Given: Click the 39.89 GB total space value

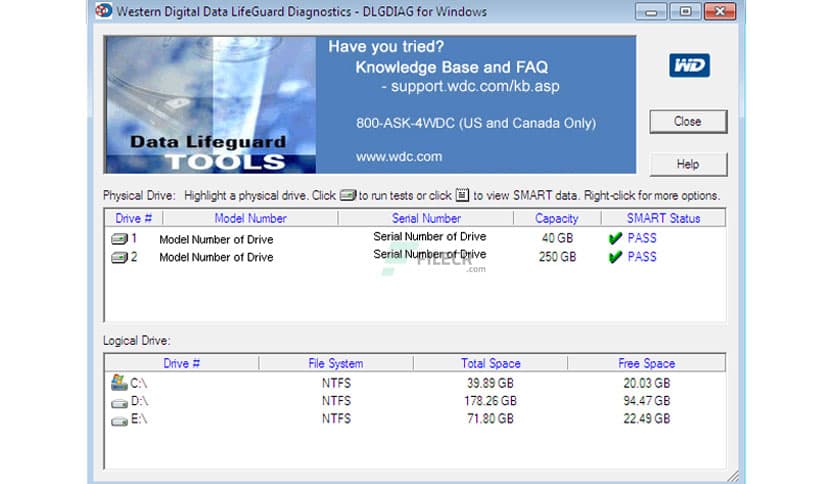Looking at the screenshot, I should (490, 383).
